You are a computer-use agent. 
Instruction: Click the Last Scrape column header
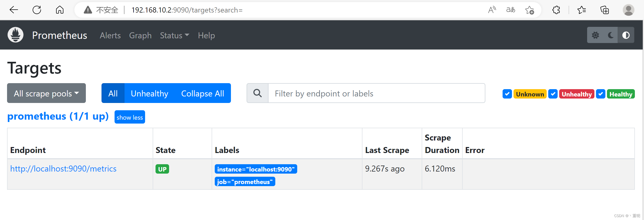click(x=387, y=150)
